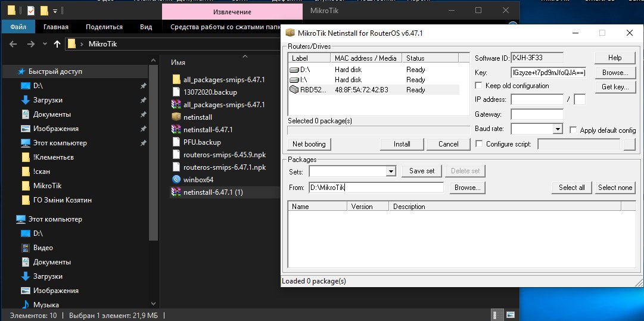Click the Quick access star icon
Viewport: 644px width, 321px height.
click(x=21, y=71)
